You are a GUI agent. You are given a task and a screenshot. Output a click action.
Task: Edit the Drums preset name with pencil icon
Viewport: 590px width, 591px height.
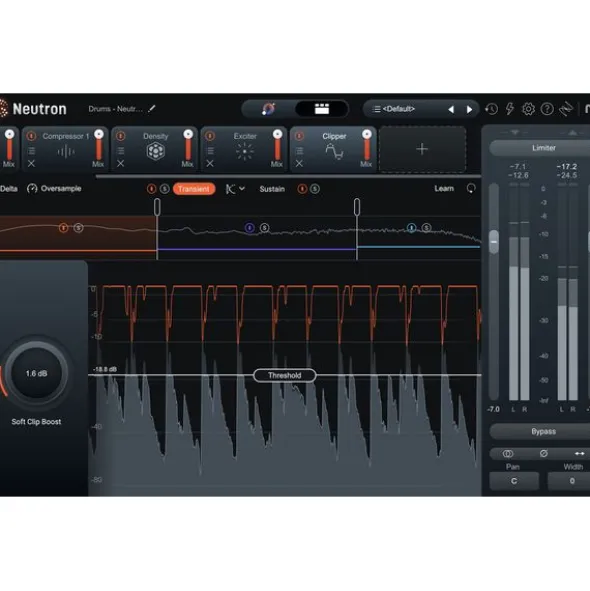click(x=152, y=109)
